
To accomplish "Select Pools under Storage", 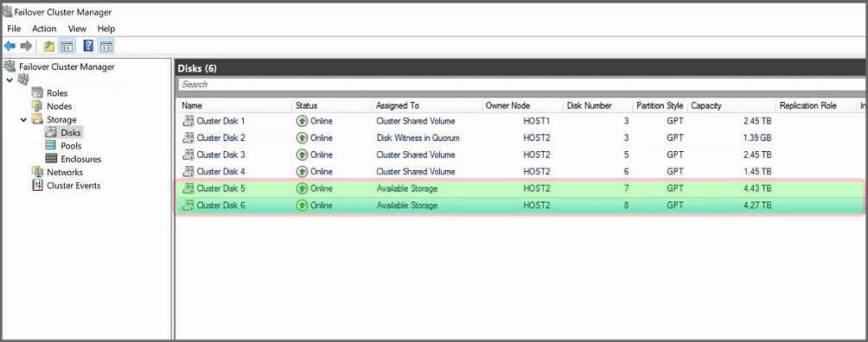I will pos(71,146).
